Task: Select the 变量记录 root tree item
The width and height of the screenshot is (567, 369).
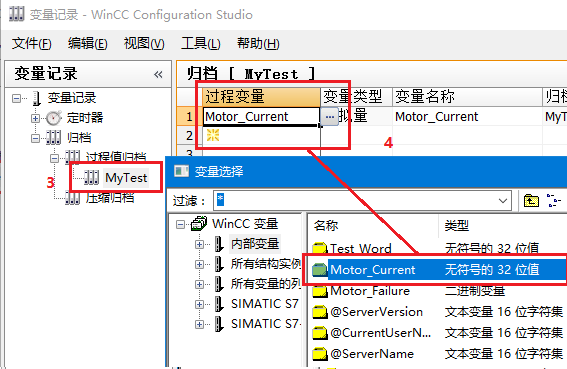Action: 72,98
